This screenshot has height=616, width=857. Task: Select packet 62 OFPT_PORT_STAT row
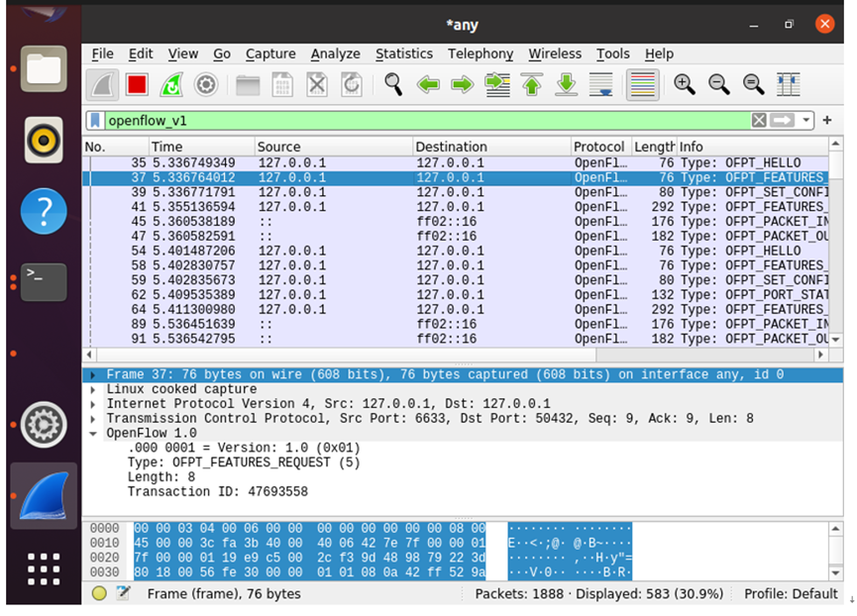(456, 295)
